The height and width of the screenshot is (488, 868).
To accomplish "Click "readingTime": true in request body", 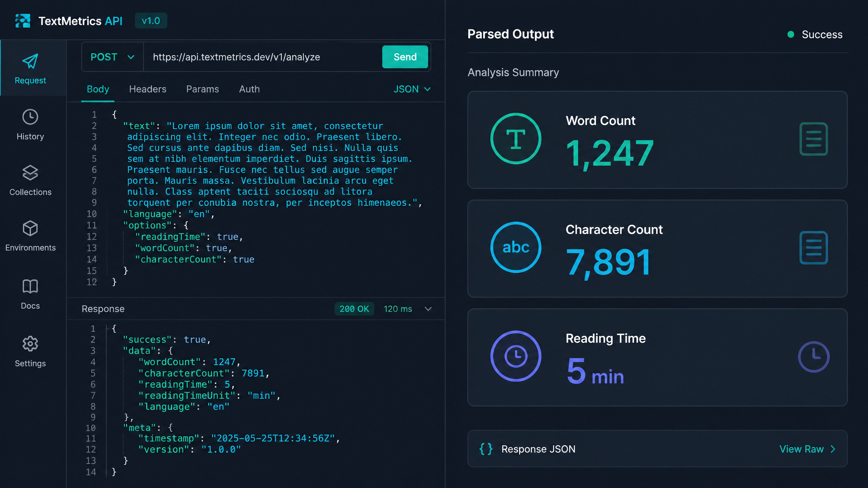I will [x=189, y=237].
